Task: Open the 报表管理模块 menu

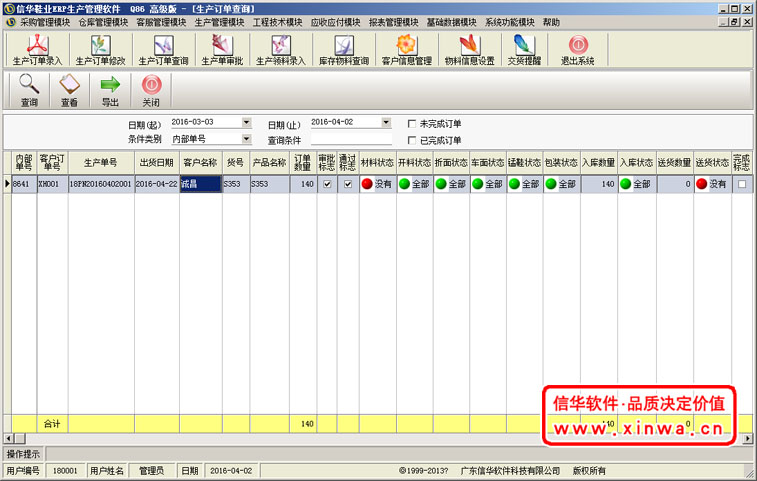Action: 393,22
